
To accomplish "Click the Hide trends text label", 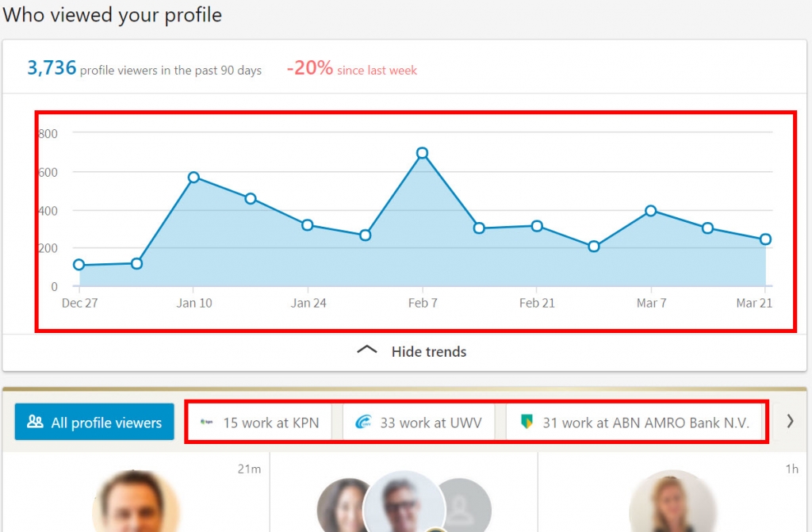I will 429,351.
